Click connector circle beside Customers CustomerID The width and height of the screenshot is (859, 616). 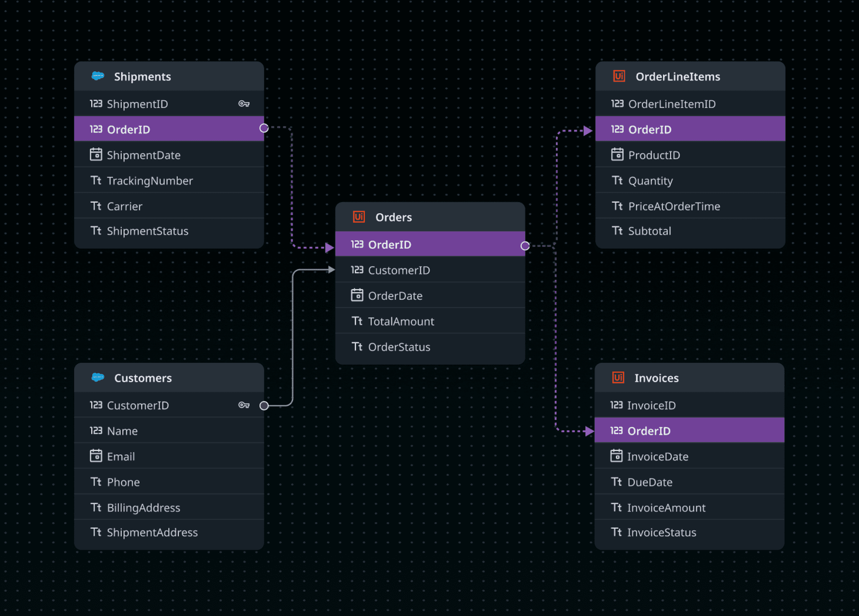(x=264, y=405)
